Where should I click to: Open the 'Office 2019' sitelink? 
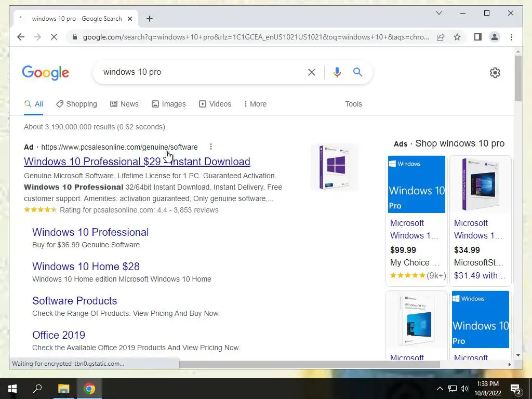point(59,335)
